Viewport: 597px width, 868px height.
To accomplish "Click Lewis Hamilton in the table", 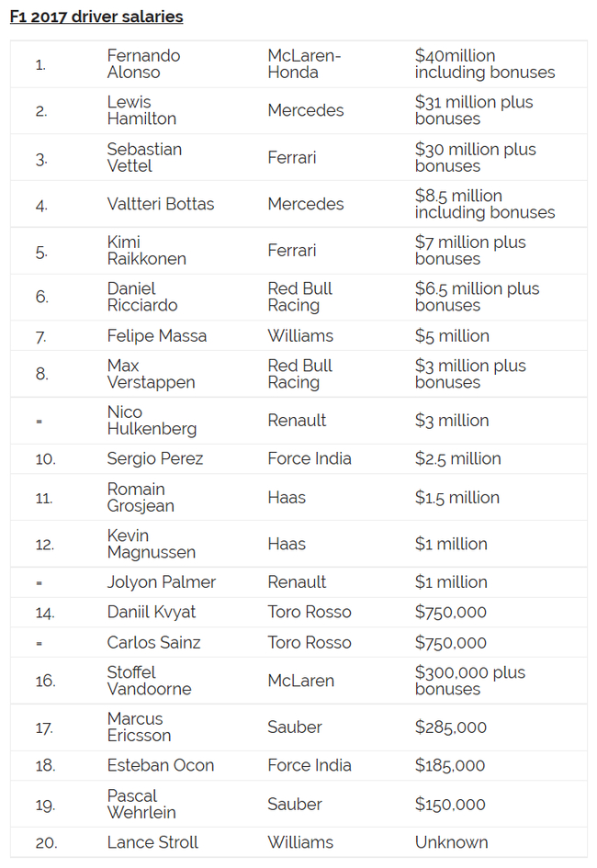I will pyautogui.click(x=141, y=110).
